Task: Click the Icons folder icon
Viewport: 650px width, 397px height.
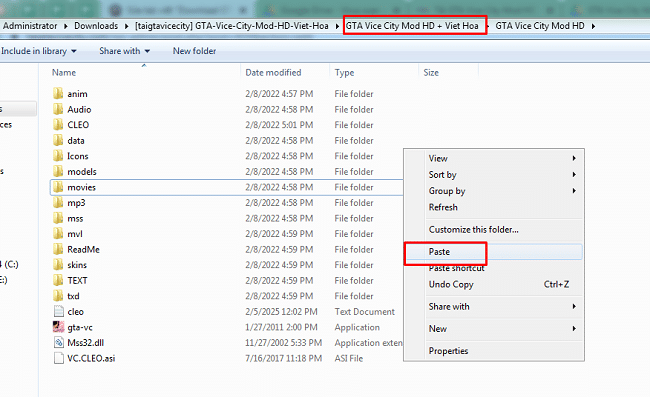Action: [58, 156]
